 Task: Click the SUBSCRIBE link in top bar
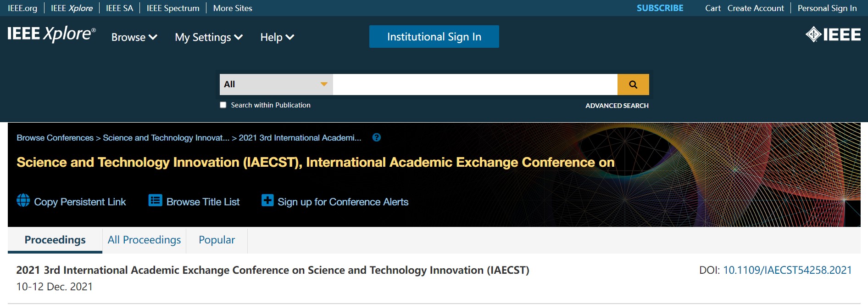[660, 8]
